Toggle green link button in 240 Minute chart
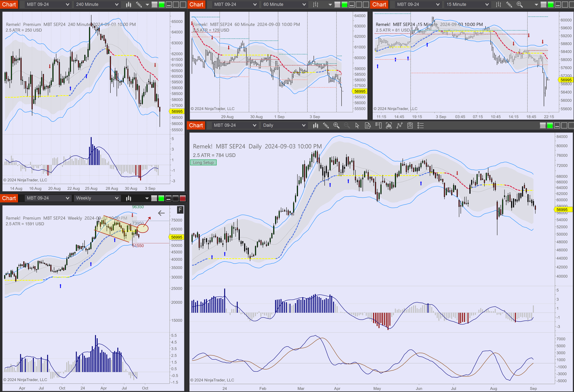Viewport: 574px width, 392px height. point(162,4)
